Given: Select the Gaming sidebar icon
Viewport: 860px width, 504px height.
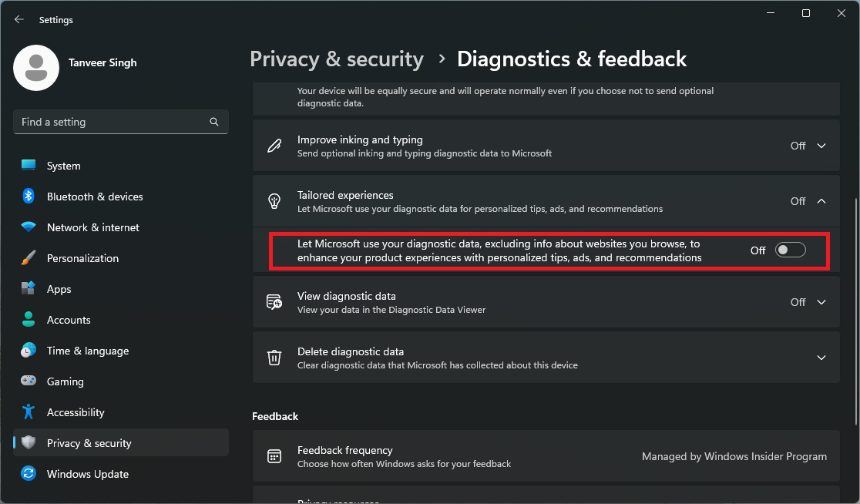Looking at the screenshot, I should 28,381.
